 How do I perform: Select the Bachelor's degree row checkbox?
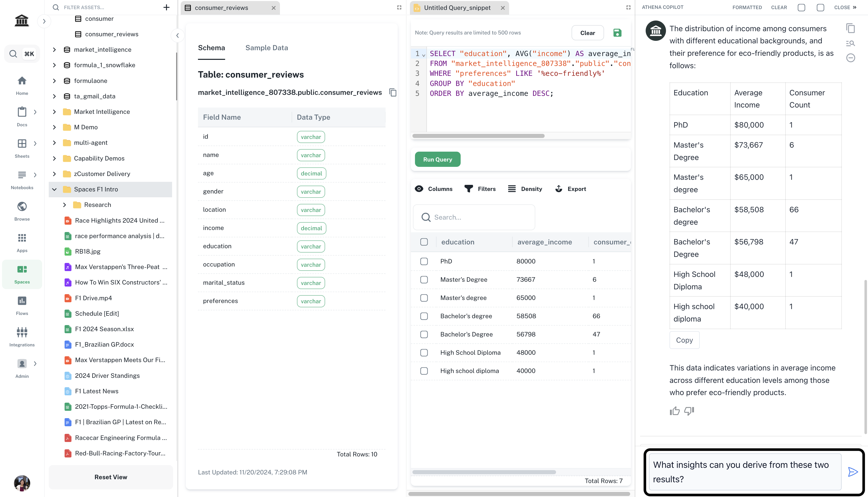[x=424, y=316]
